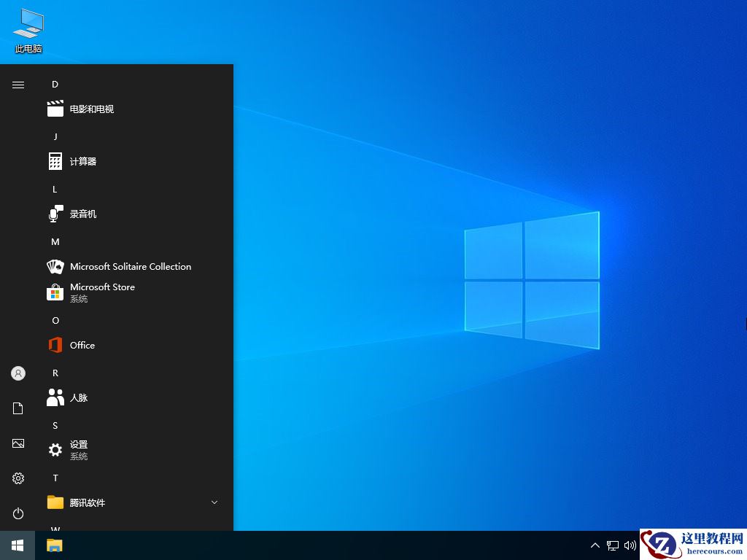The width and height of the screenshot is (747, 560).
Task: Launch the 录音机 voice recorder
Action: click(x=82, y=214)
